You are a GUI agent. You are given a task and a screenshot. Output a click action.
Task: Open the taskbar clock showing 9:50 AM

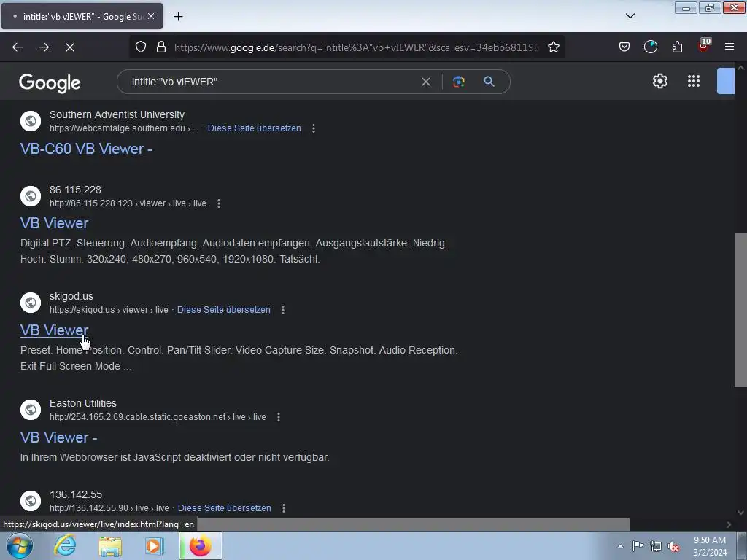(710, 546)
